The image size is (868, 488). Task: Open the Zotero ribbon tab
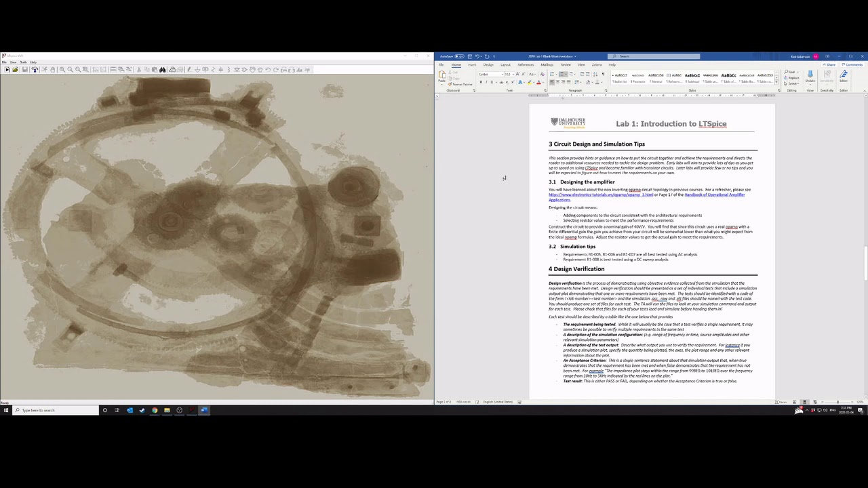coord(597,65)
